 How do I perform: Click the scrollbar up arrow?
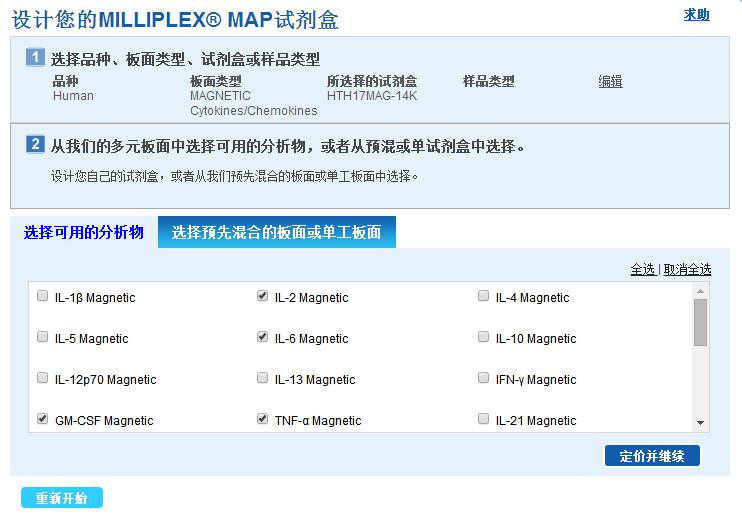point(700,291)
